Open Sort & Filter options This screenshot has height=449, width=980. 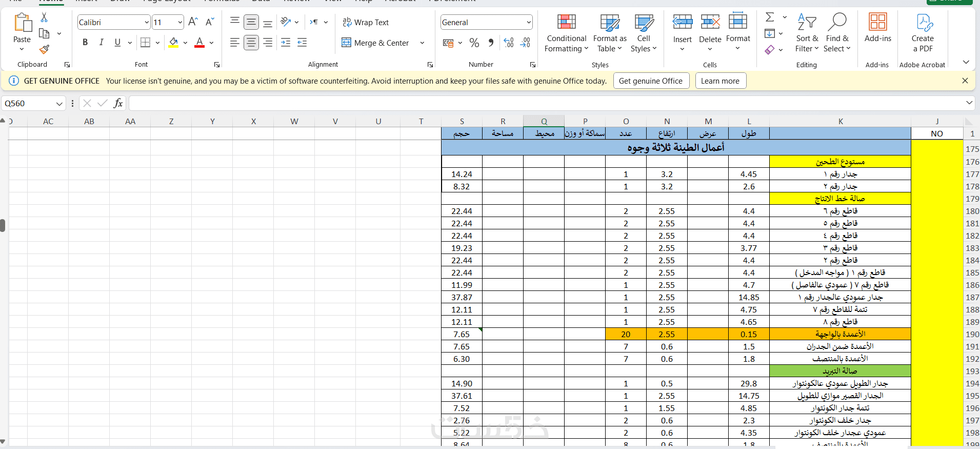tap(807, 33)
